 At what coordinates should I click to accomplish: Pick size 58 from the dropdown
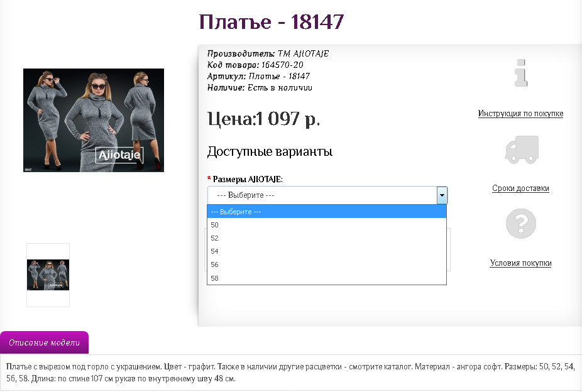pyautogui.click(x=326, y=278)
